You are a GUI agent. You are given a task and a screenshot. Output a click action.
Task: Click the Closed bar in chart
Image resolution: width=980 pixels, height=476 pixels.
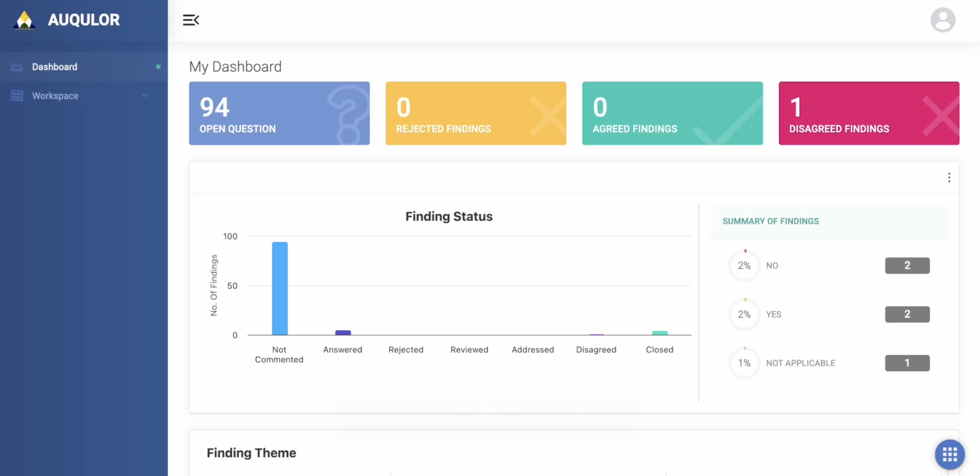coord(660,333)
